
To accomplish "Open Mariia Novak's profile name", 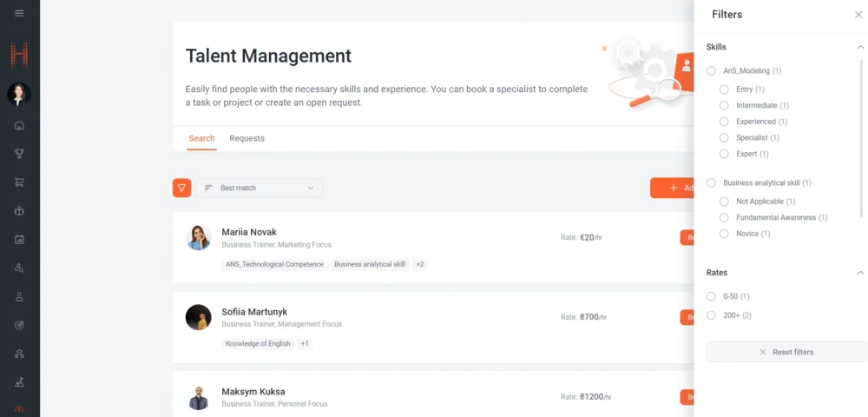I will (249, 232).
